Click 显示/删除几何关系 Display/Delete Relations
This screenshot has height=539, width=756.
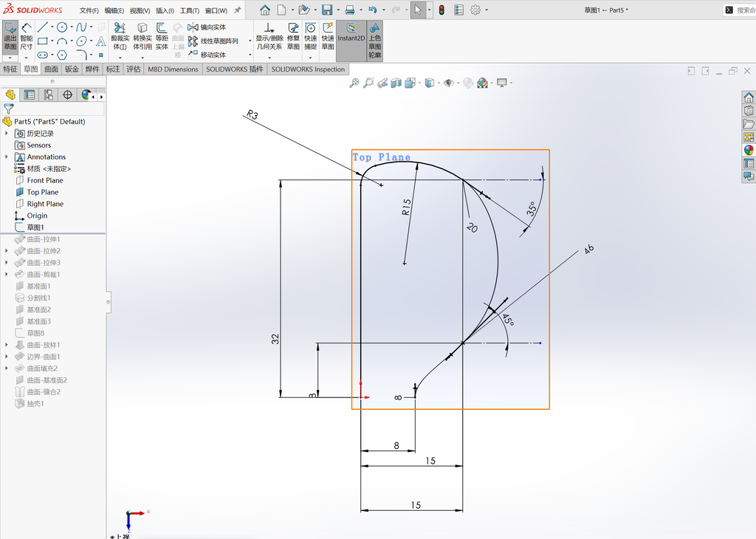point(269,36)
